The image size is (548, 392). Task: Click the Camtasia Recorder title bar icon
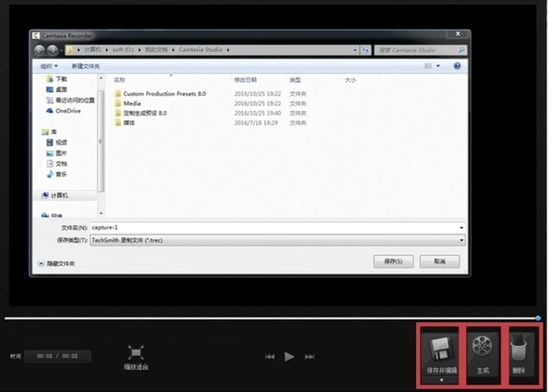click(35, 35)
